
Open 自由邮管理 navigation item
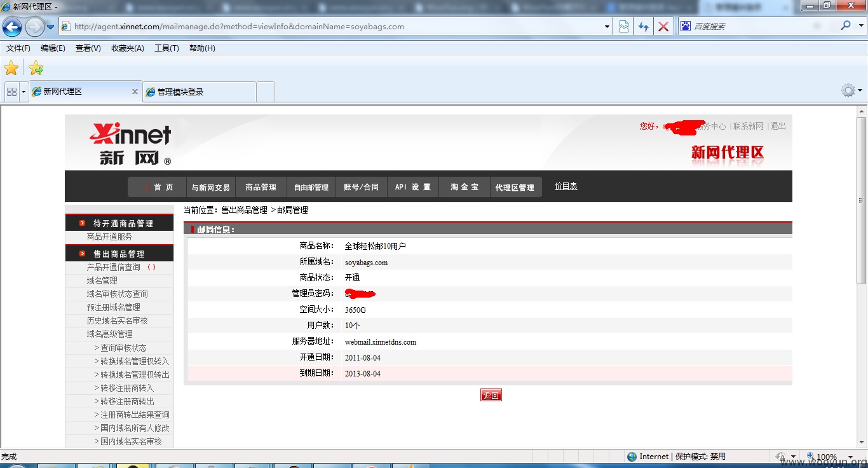(311, 187)
